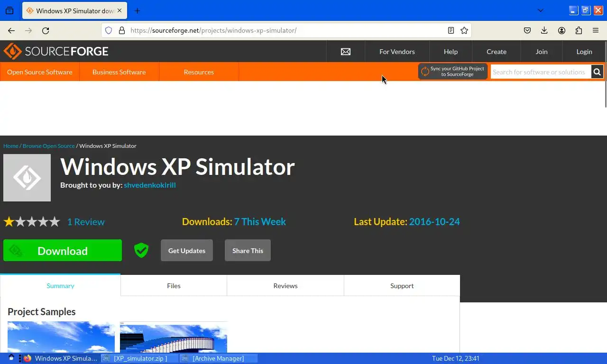Open the Pocket save icon
The width and height of the screenshot is (607, 364).
[527, 30]
